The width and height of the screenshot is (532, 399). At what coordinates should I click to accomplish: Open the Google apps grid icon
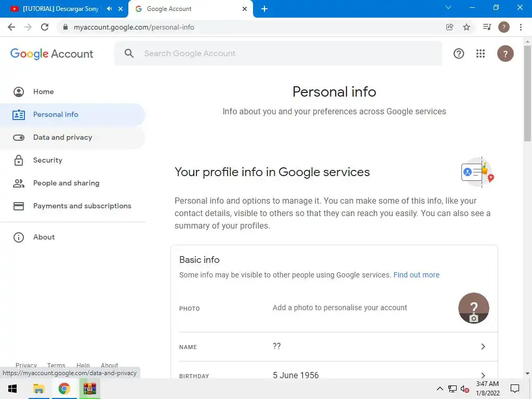pyautogui.click(x=481, y=54)
